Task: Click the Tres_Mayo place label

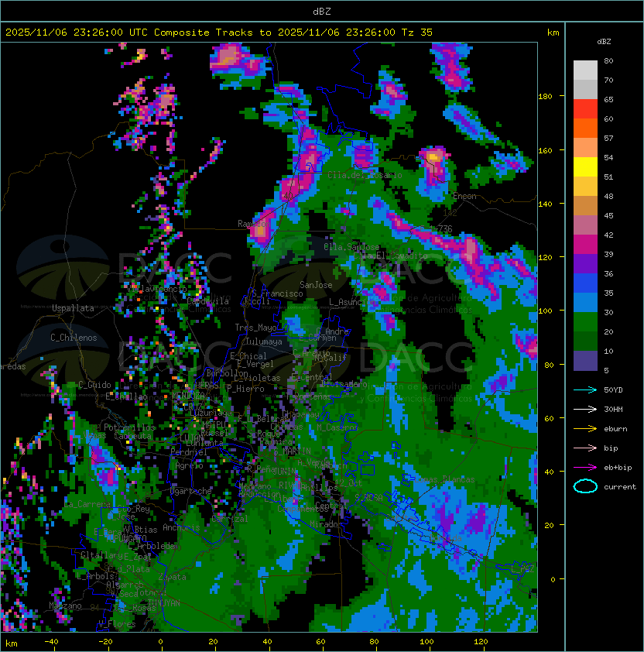Action: tap(255, 328)
